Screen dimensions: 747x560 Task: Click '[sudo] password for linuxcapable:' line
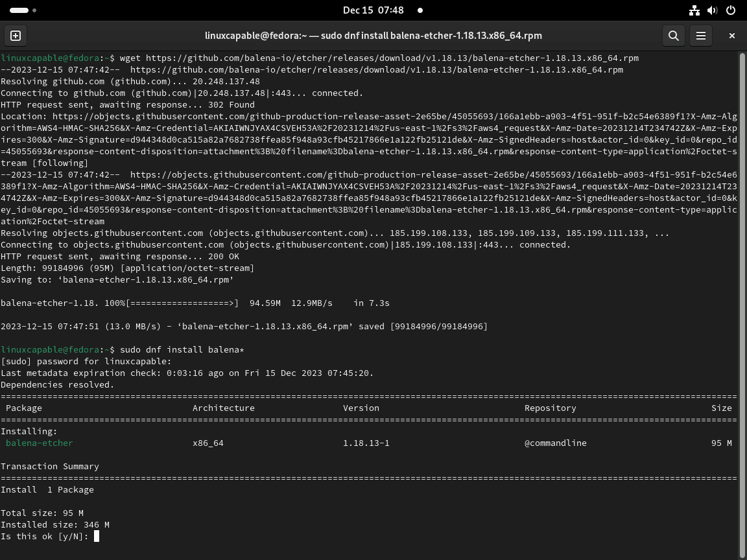[x=86, y=361]
